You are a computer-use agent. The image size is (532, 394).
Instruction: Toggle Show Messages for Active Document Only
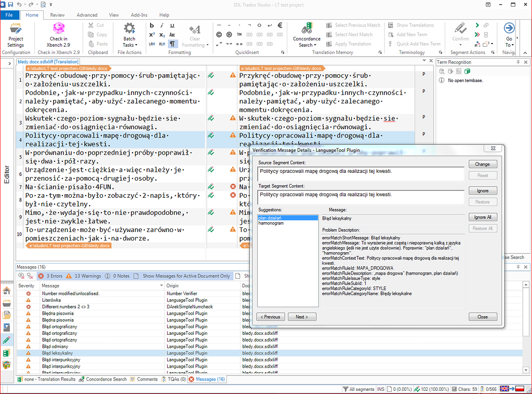tap(182, 276)
